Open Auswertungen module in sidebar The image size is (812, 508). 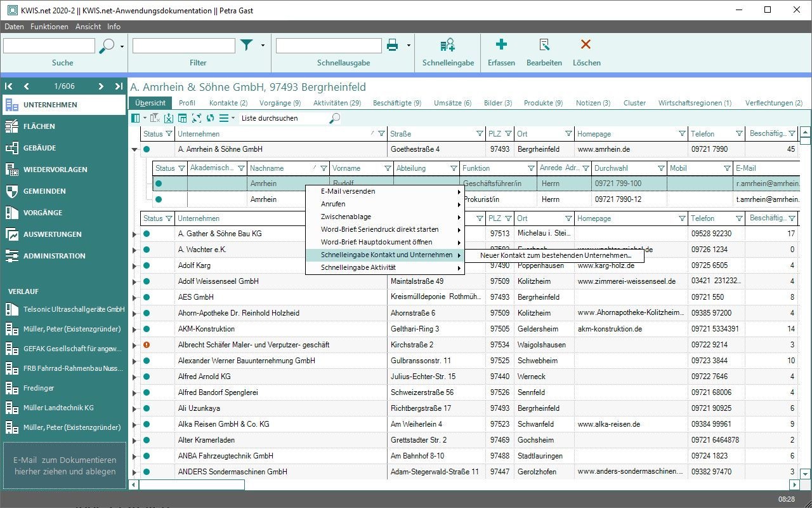[x=63, y=234]
